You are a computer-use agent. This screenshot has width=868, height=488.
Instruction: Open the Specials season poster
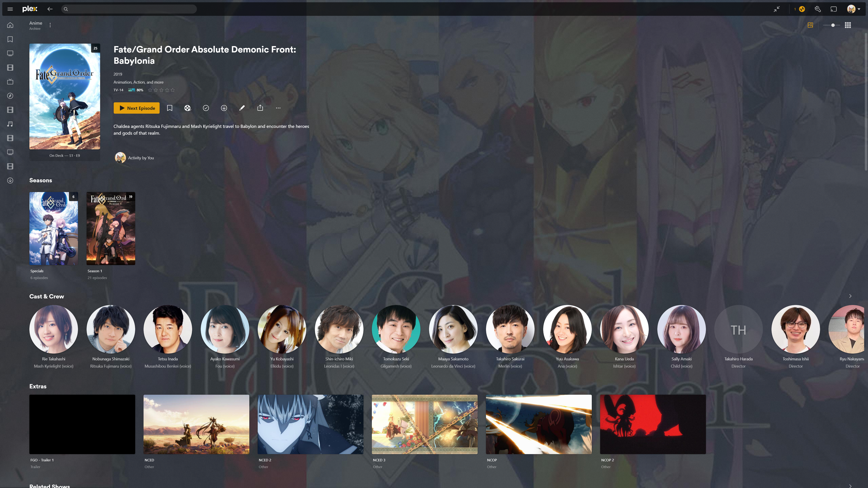coord(54,228)
